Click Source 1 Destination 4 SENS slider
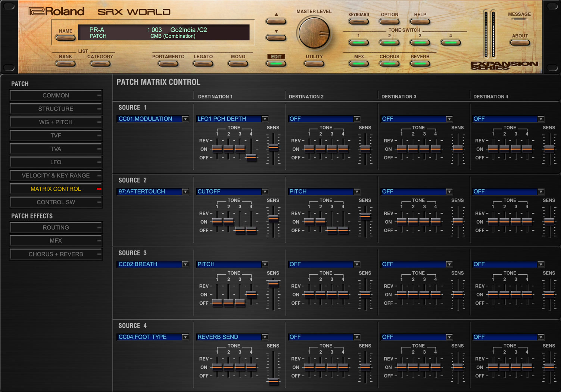 click(549, 149)
